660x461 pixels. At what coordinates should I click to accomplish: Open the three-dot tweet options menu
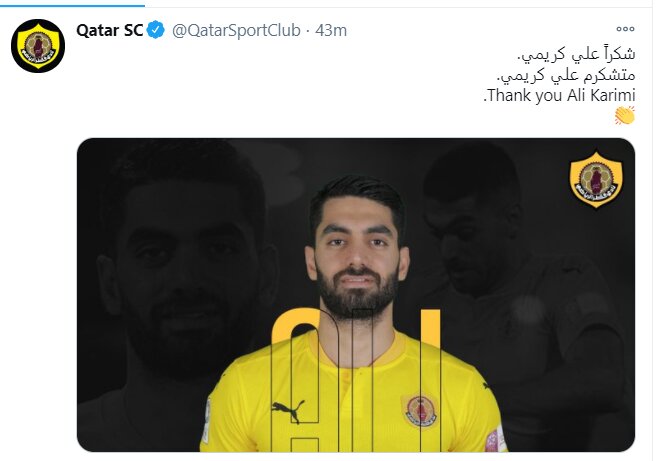click(x=625, y=29)
